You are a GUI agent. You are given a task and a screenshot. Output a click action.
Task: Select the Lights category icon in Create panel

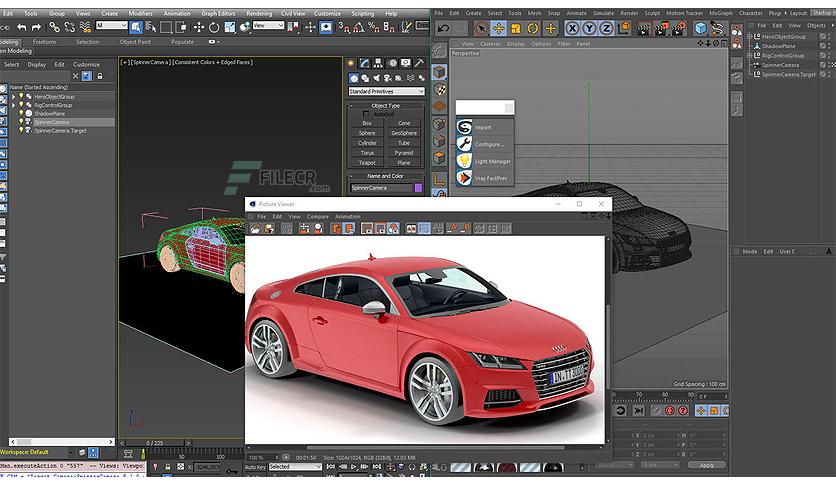(376, 78)
